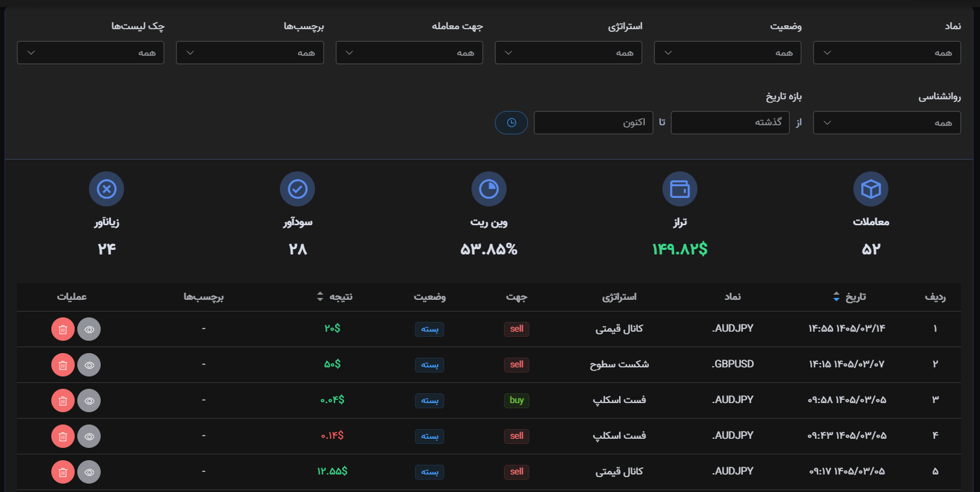This screenshot has width=980, height=492.
Task: Click the اکنون end date field
Action: tap(593, 123)
